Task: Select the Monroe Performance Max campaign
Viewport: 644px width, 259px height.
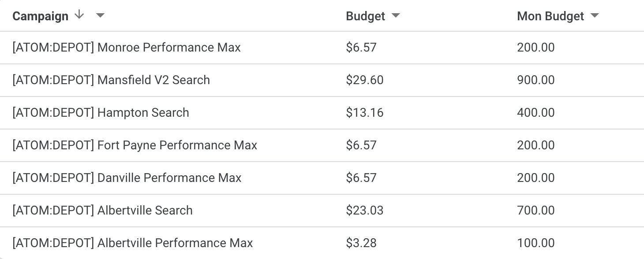Action: pyautogui.click(x=127, y=48)
